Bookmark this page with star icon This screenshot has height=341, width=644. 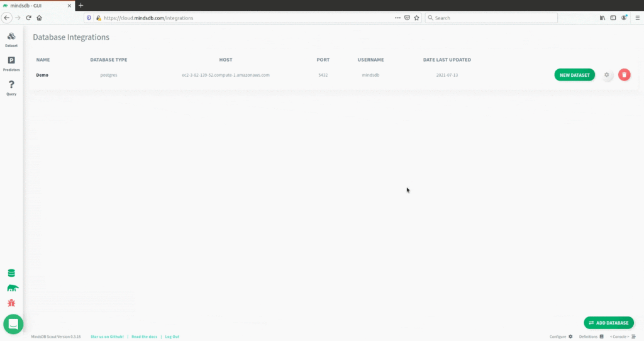(x=416, y=18)
